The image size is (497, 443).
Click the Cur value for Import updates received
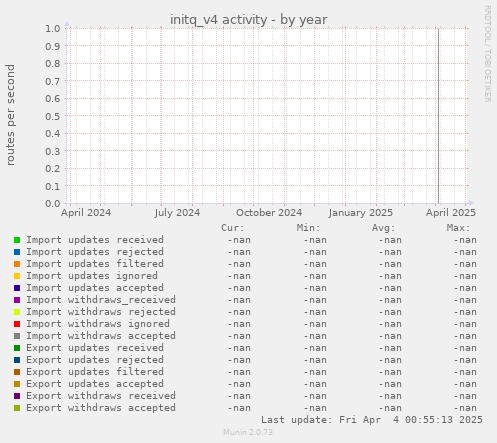point(239,240)
